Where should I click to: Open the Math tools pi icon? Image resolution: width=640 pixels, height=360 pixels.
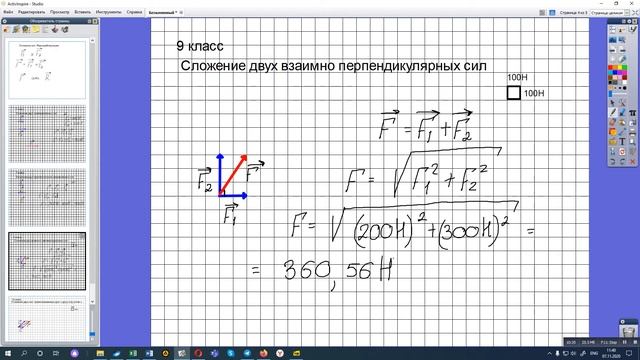632,112
